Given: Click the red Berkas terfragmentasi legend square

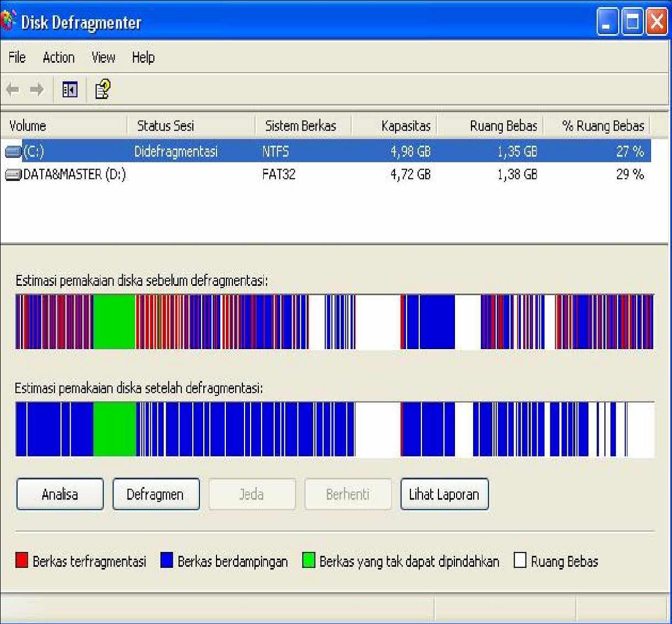Looking at the screenshot, I should tap(22, 561).
